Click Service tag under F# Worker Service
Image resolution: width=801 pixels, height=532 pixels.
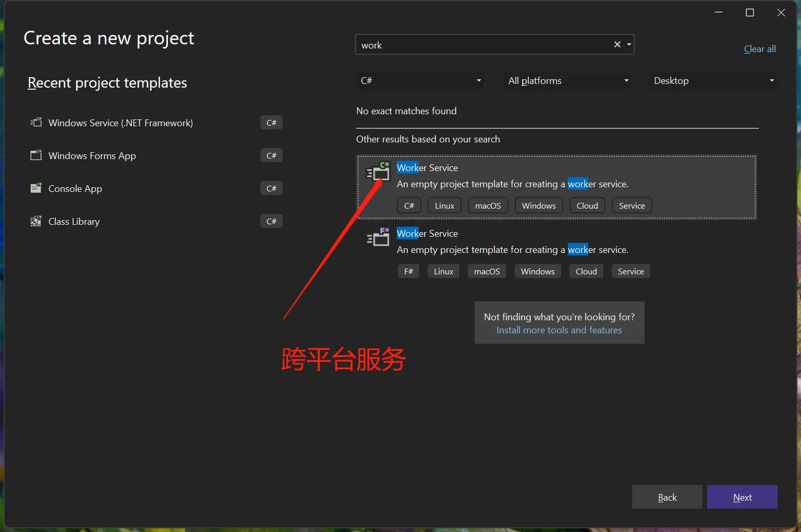point(630,271)
